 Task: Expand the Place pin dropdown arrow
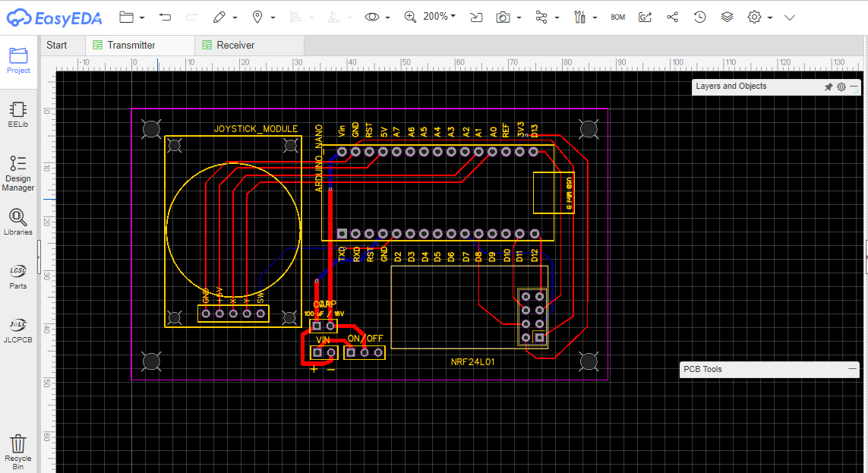coord(273,17)
